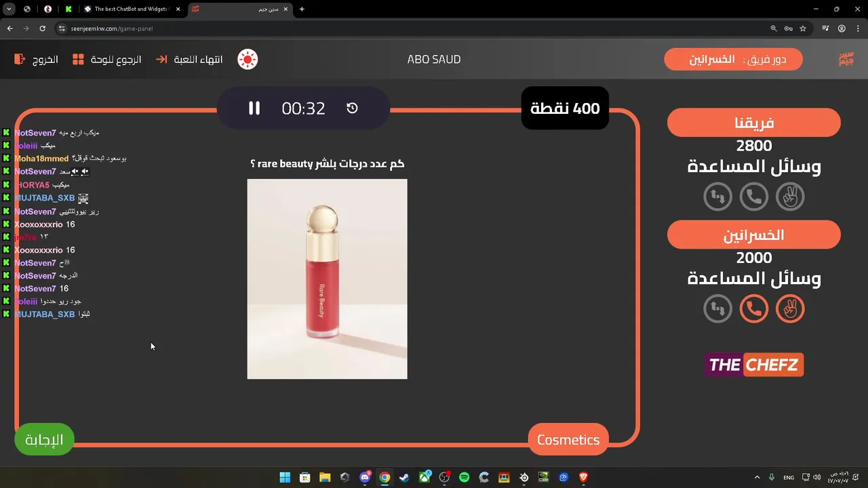The width and height of the screenshot is (868, 488).
Task: Click the Cosmetics category label
Action: click(568, 440)
